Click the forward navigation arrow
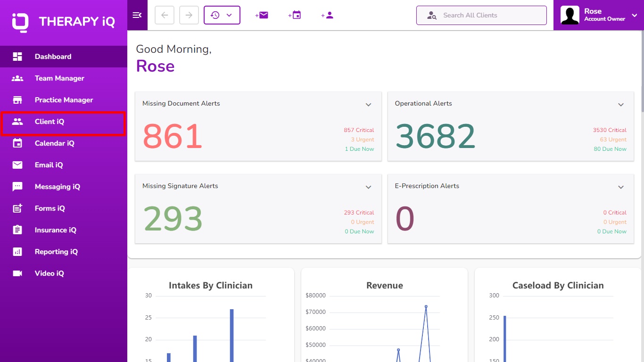This screenshot has width=644, height=362. coord(189,15)
